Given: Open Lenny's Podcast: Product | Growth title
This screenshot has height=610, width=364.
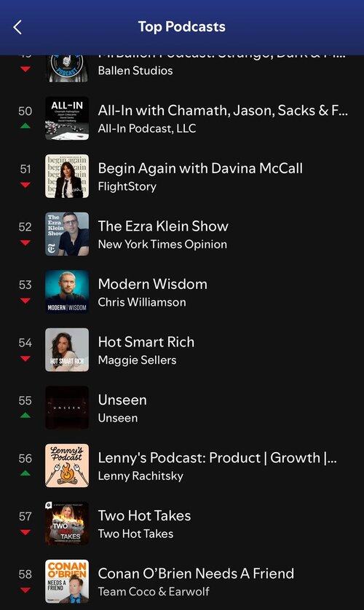Looking at the screenshot, I should click(x=218, y=458).
